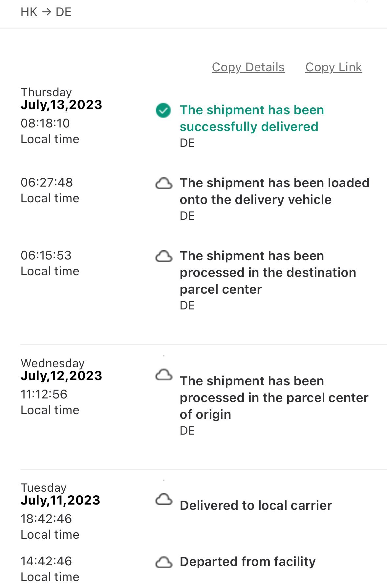Click the Copy Link link
Image resolution: width=387 pixels, height=588 pixels.
[x=333, y=67]
